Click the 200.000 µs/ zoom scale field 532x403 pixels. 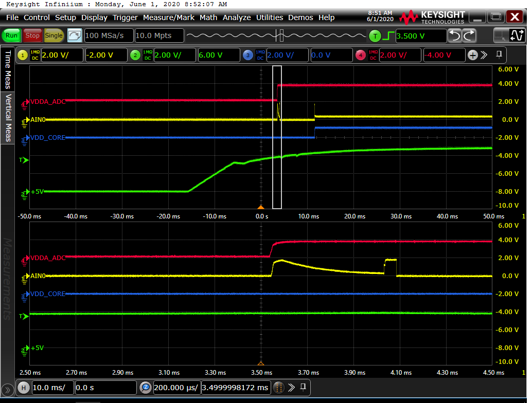[x=176, y=388]
